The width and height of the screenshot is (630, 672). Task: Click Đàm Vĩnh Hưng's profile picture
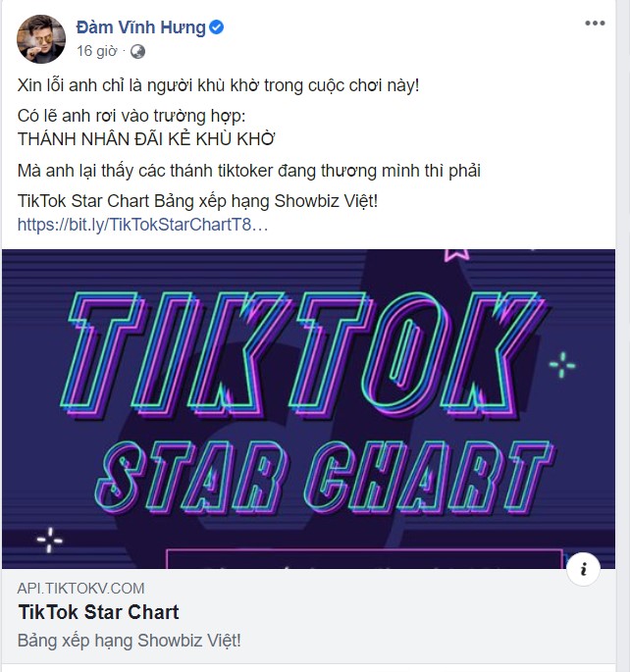pyautogui.click(x=40, y=38)
